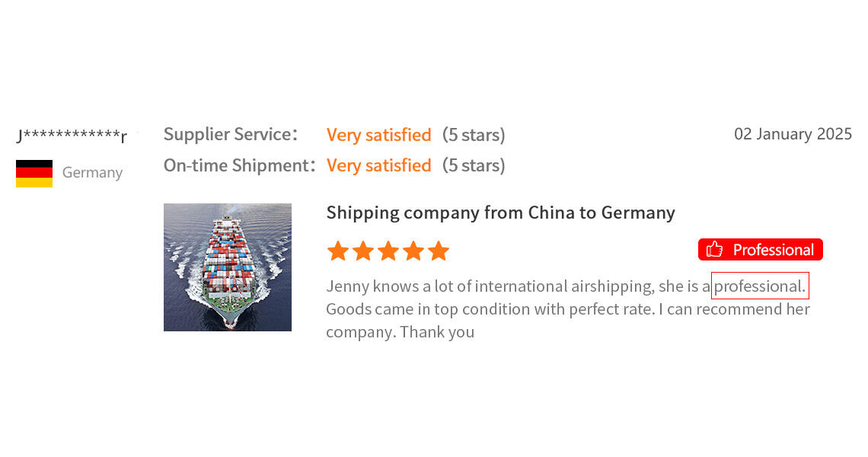Screen dimensions: 868x457
Task: Click "(5 stars)" in the On-time Shipment row
Action: tap(474, 165)
